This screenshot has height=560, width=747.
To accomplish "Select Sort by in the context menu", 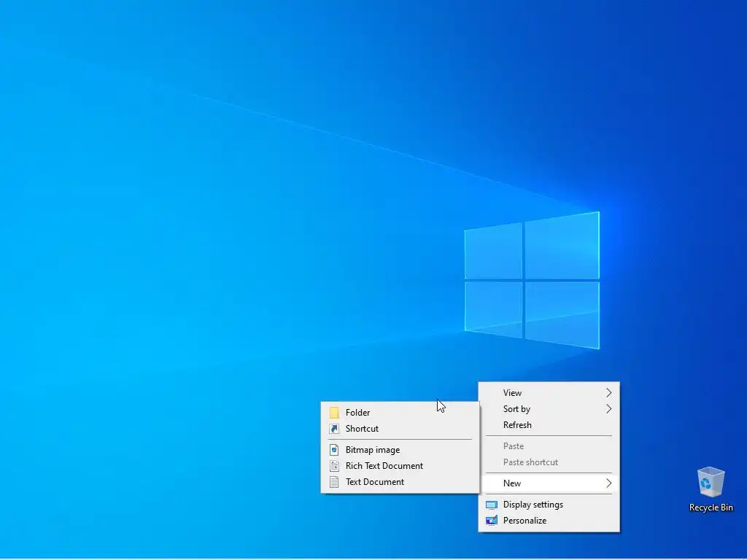I will [549, 409].
